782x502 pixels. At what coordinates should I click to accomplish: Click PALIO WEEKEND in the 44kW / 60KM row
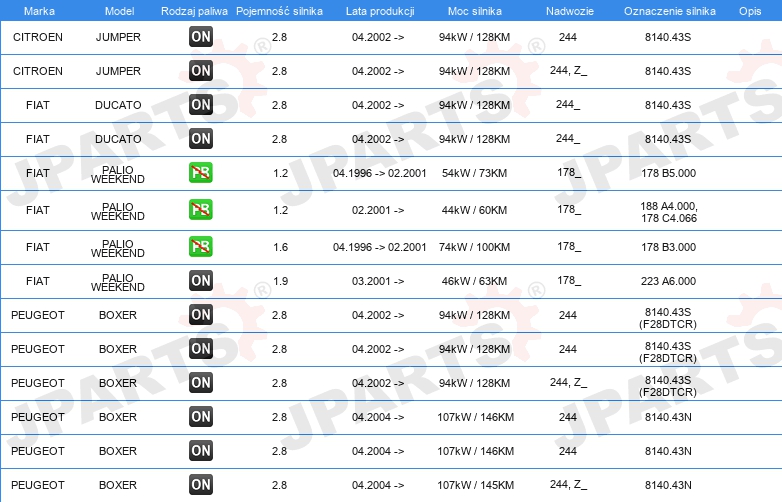[x=118, y=211]
